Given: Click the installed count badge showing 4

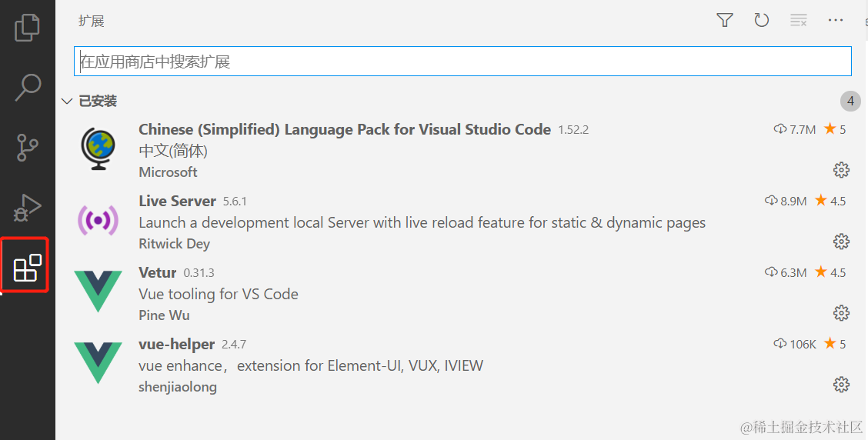Looking at the screenshot, I should 850,102.
